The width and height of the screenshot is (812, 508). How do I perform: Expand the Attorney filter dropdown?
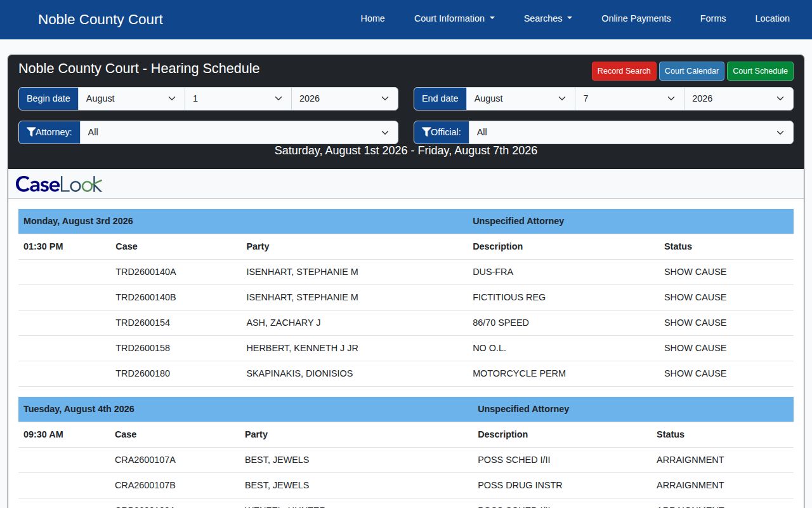coord(239,132)
